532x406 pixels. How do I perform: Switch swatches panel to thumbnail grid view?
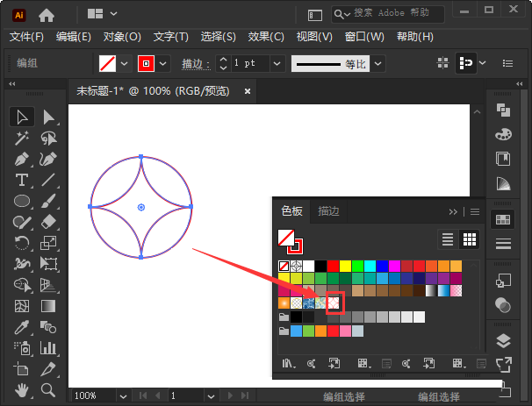click(470, 239)
